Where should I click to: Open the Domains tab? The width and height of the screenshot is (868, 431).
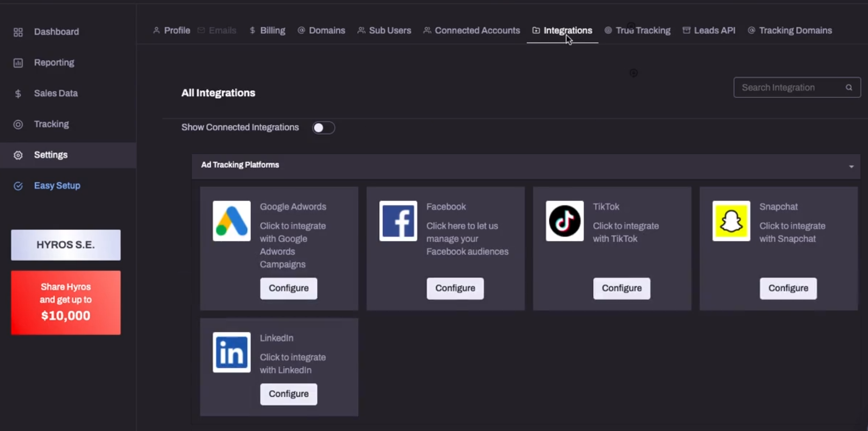coord(321,30)
